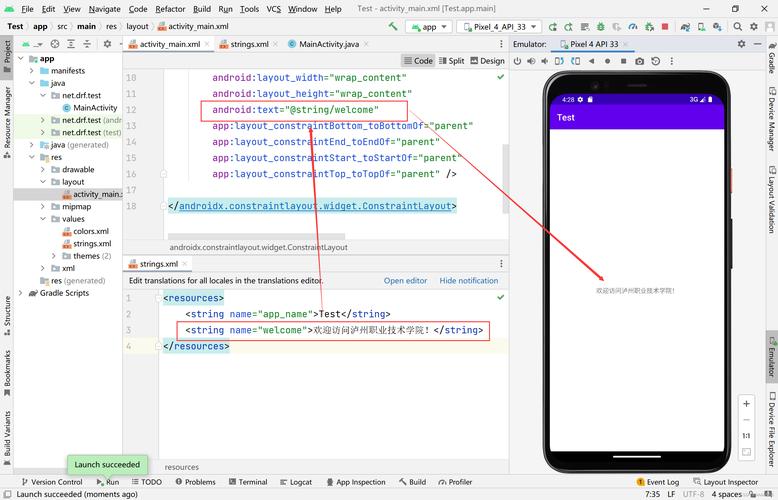Switch editor to Design view mode
Screen dimensions: 778x500
pyautogui.click(x=487, y=61)
